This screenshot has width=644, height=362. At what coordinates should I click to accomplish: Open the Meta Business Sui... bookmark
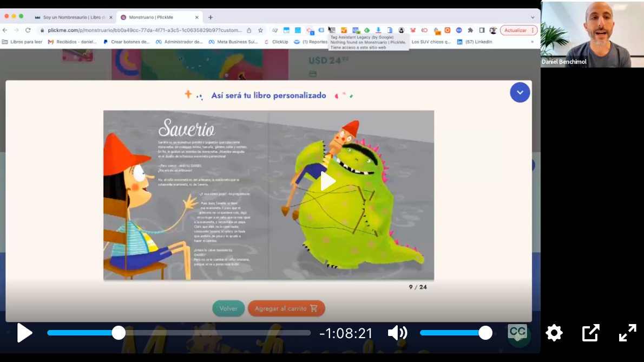[233, 42]
